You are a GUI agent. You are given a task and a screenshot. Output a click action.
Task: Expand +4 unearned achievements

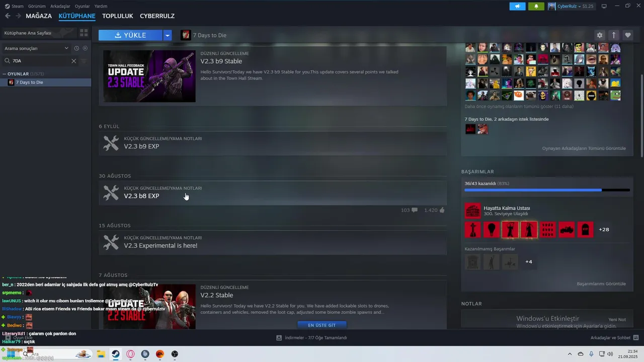528,261
